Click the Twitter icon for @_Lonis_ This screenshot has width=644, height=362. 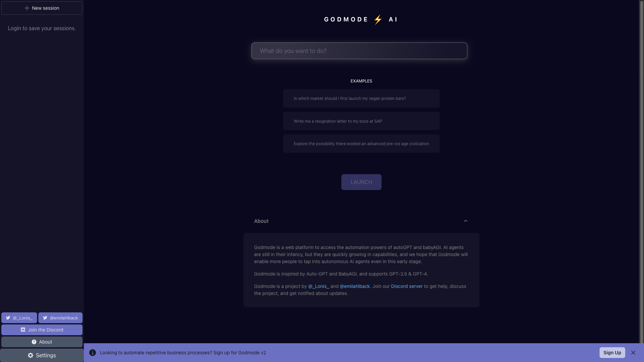click(8, 317)
